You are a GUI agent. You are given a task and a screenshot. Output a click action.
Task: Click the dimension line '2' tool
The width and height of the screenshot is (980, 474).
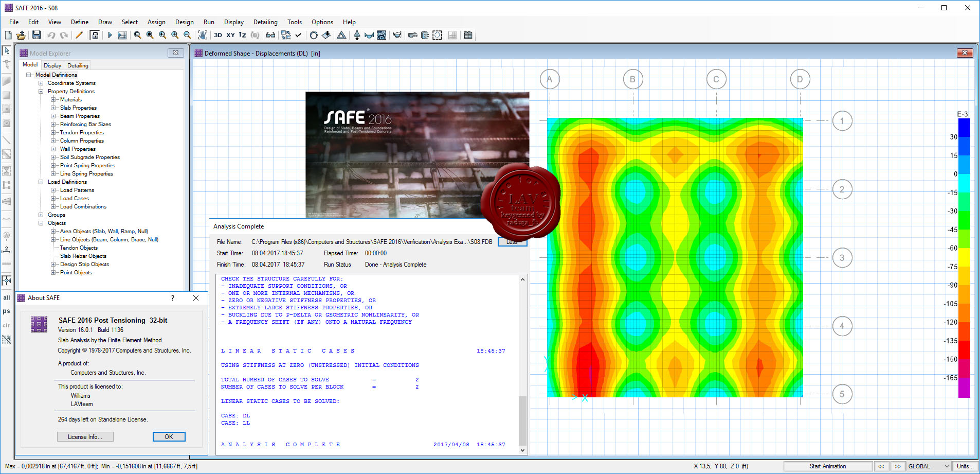click(7, 250)
